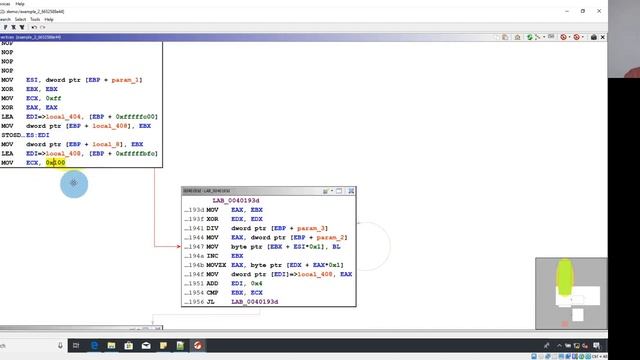Click the second bold letter toolbar icon
This screenshot has height=360, width=640.
click(x=13, y=27)
